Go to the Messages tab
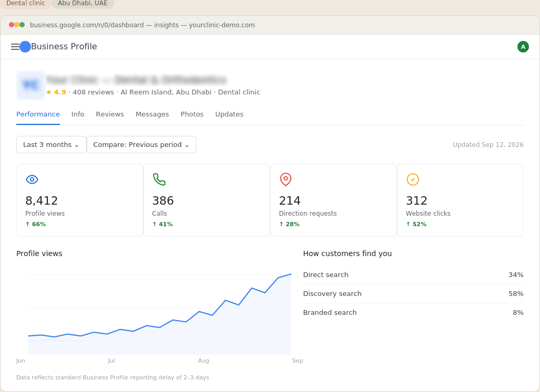 (x=152, y=114)
